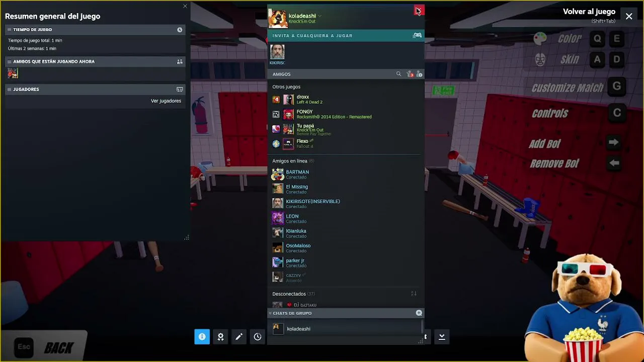Open achievements from the overlay toolbar
The width and height of the screenshot is (644, 362).
click(x=220, y=337)
